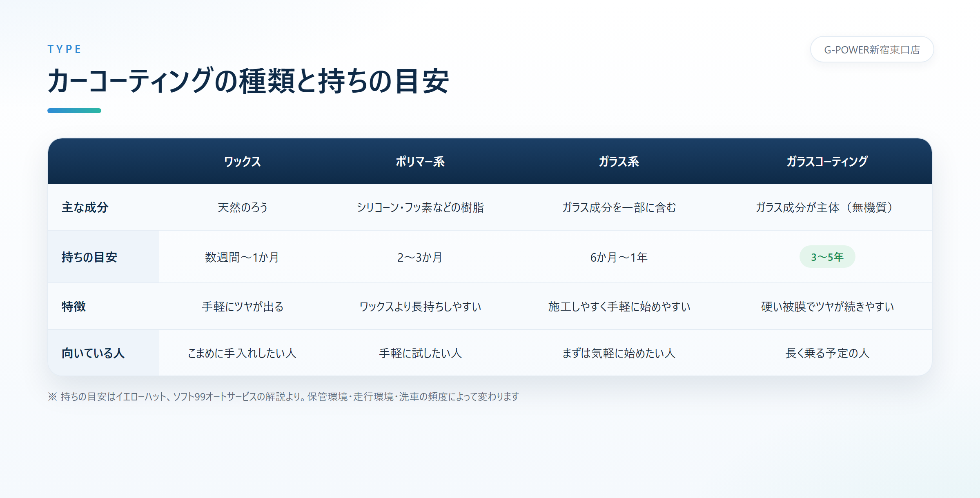The image size is (980, 498).
Task: Click the TYPE label above the heading
Action: [64, 49]
